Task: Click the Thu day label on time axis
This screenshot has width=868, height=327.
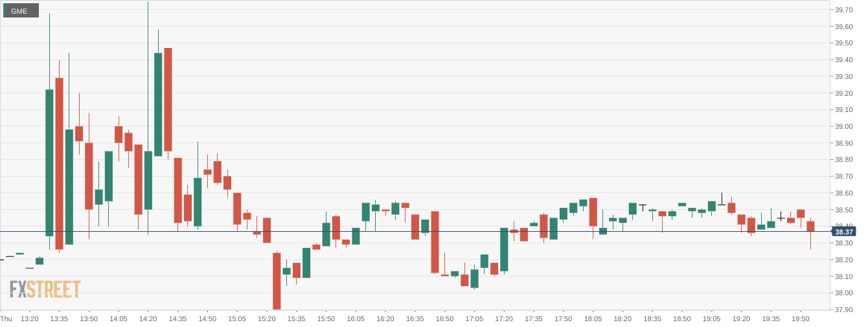Action: (x=6, y=319)
